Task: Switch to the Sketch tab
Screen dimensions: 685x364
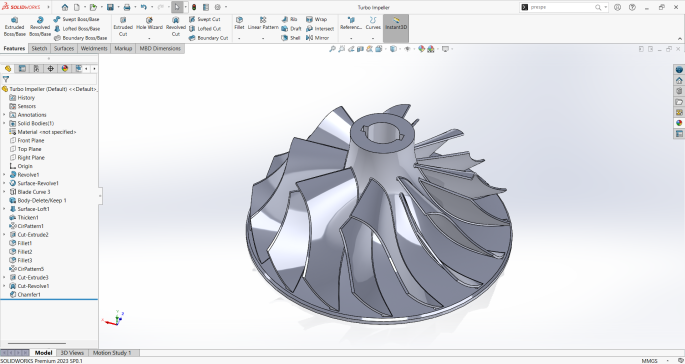Action: coord(39,49)
